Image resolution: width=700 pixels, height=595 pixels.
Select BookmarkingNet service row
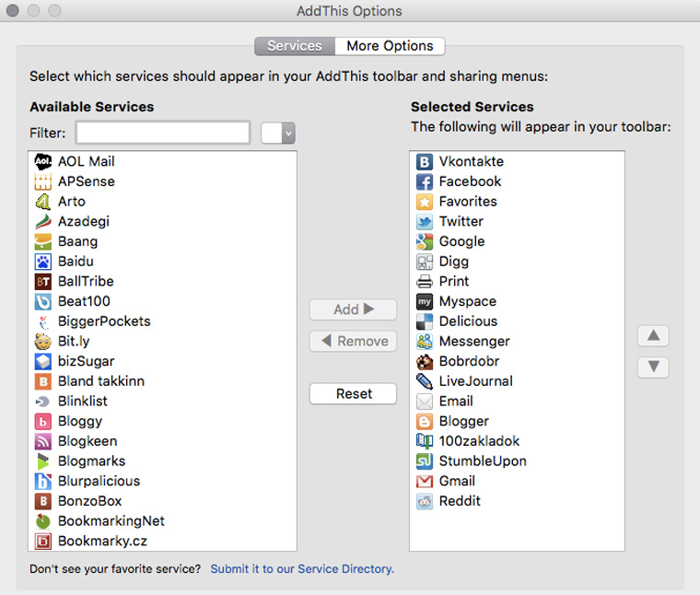[x=163, y=521]
